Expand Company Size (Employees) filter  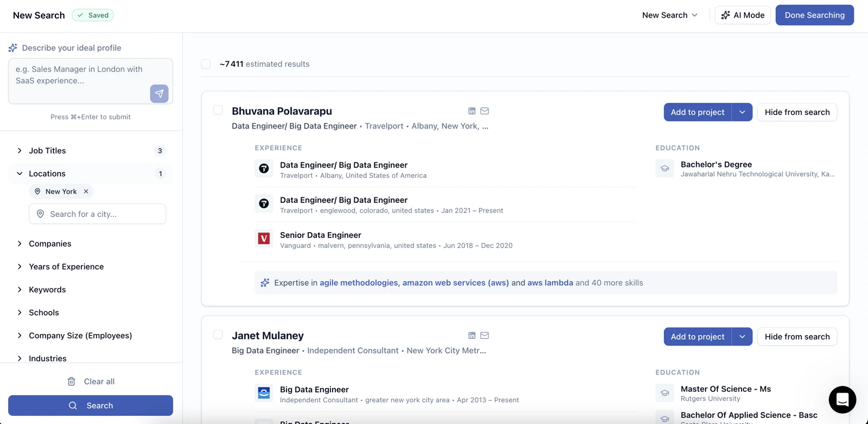(x=91, y=336)
